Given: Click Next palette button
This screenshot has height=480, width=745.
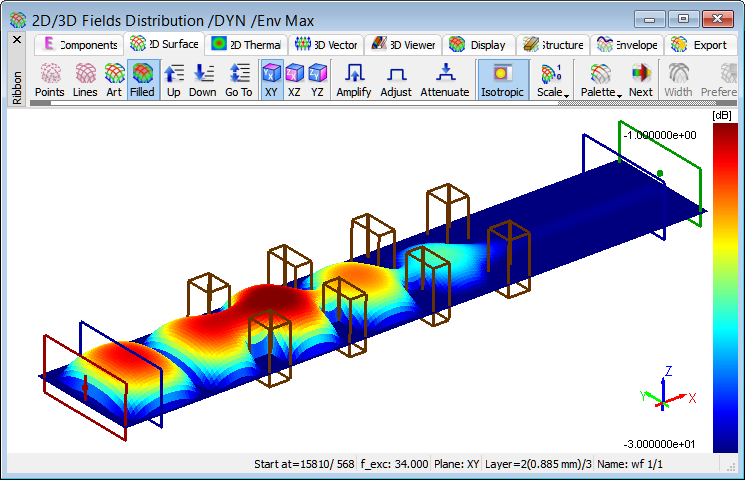Looking at the screenshot, I should click(641, 80).
